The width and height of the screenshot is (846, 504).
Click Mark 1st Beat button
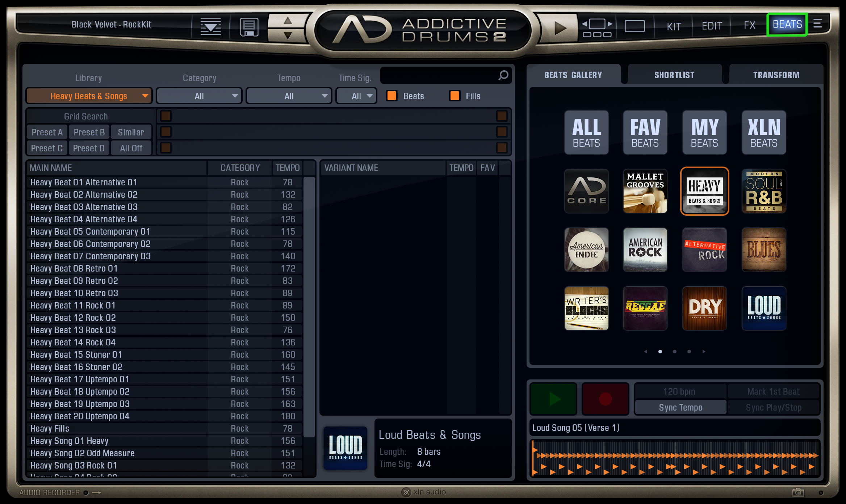[x=774, y=391]
